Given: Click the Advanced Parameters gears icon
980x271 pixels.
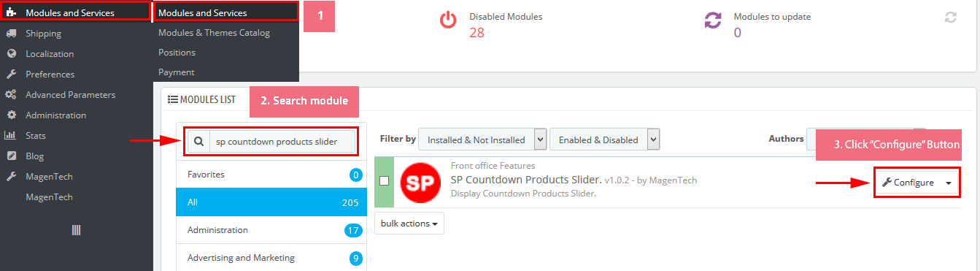Looking at the screenshot, I should pyautogui.click(x=11, y=95).
